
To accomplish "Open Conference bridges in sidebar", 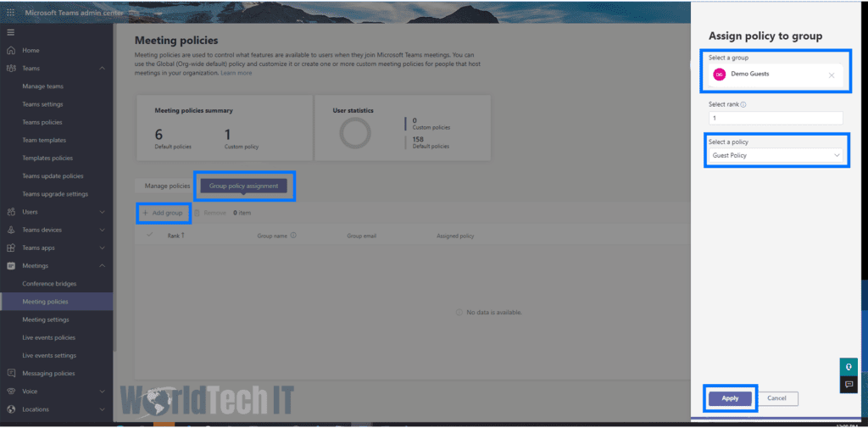I will 49,283.
